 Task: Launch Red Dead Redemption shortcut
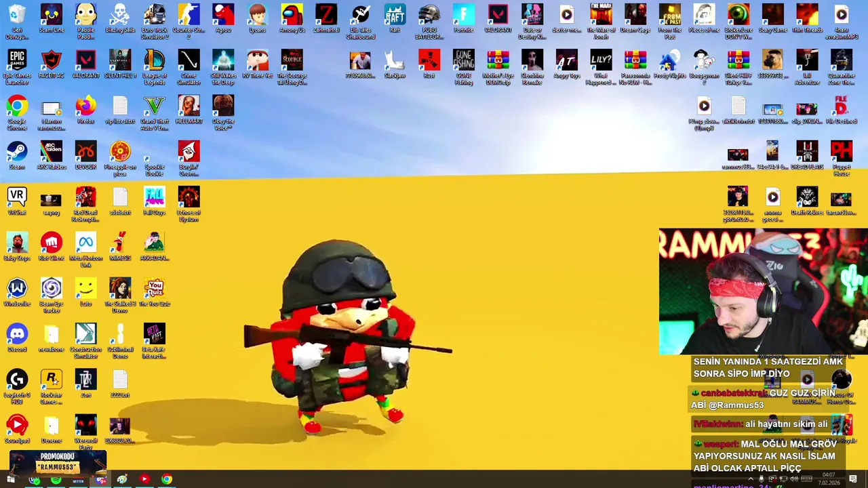click(85, 203)
